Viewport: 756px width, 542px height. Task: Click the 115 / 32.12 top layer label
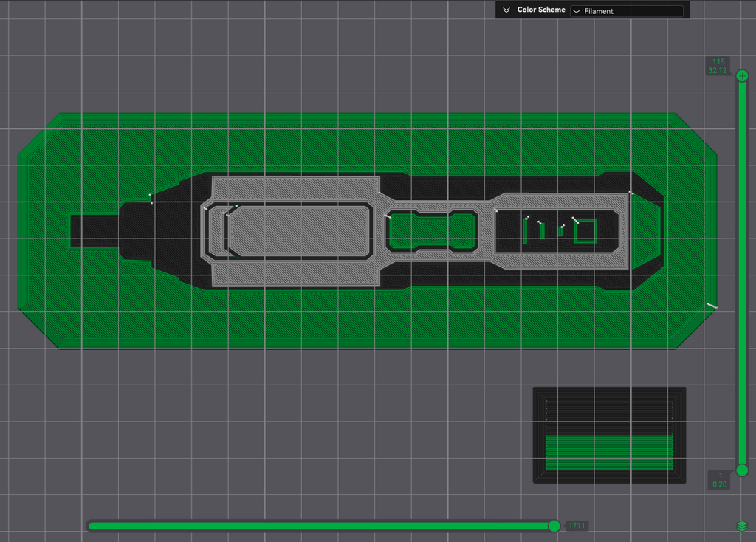(718, 66)
